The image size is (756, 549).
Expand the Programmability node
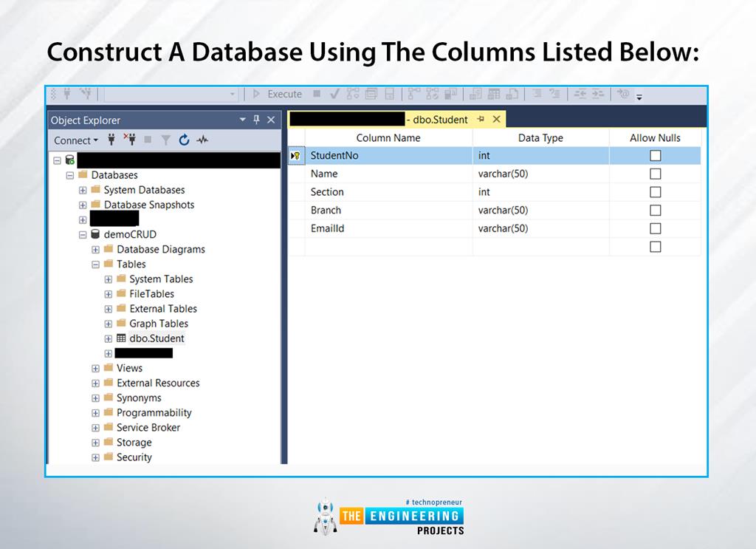(x=94, y=412)
